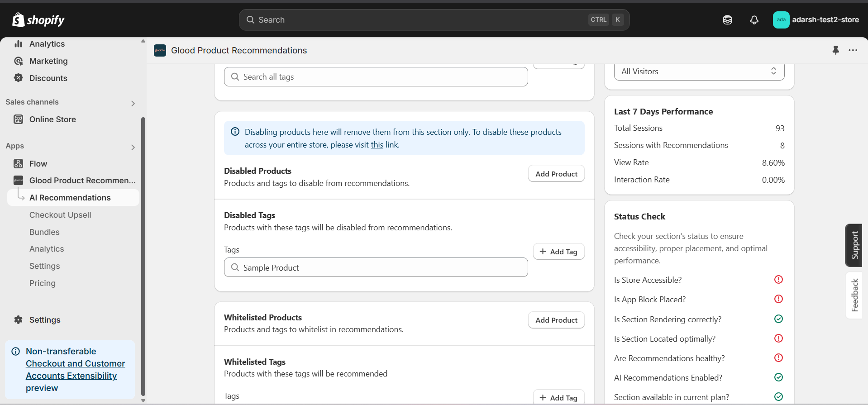
Task: Open the All Visitors dropdown
Action: click(699, 71)
